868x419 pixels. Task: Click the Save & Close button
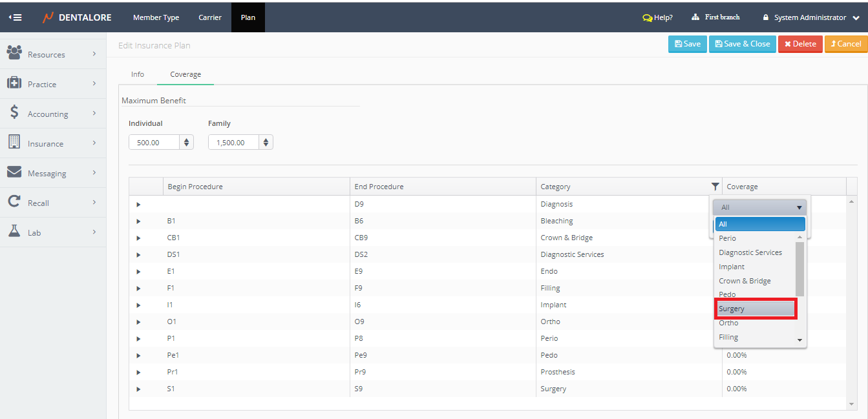coord(742,44)
